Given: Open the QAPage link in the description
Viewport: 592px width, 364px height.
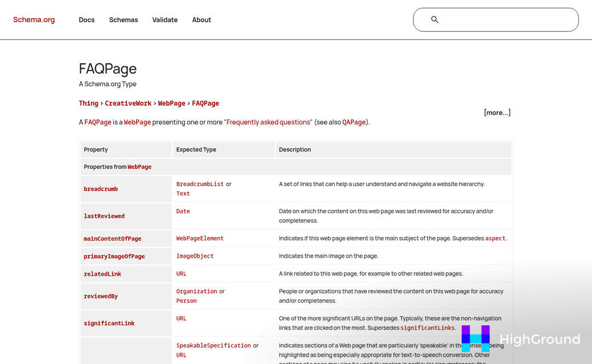Looking at the screenshot, I should point(354,122).
